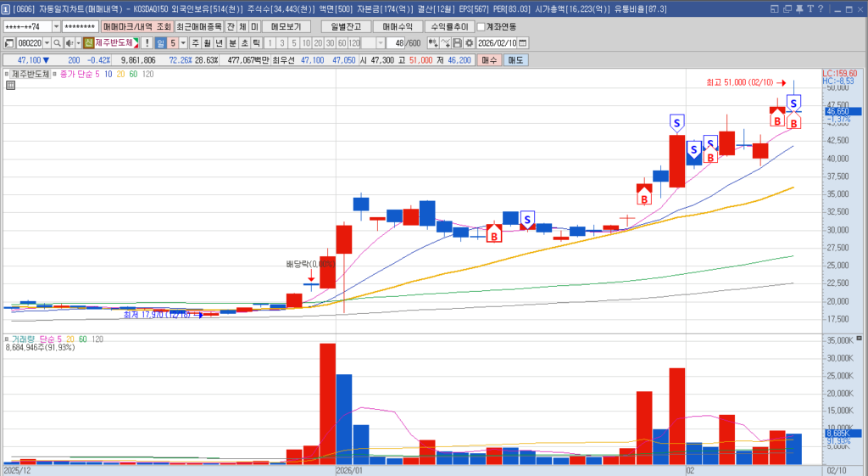868x476 pixels.
Task: Open the calendar date picker icon
Action: (x=522, y=43)
